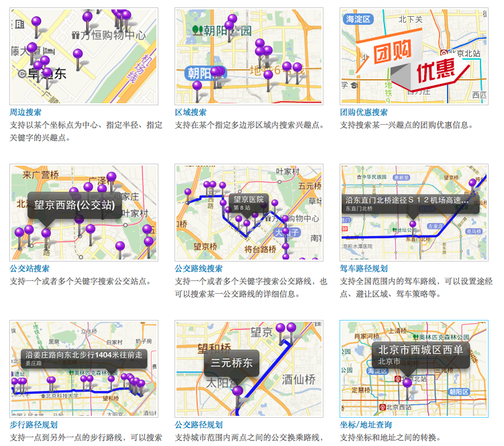Viewport: 504px width, 446px height.
Task: Click the 沿姜庄路向东北步行1404米 callout
Action: click(x=84, y=359)
